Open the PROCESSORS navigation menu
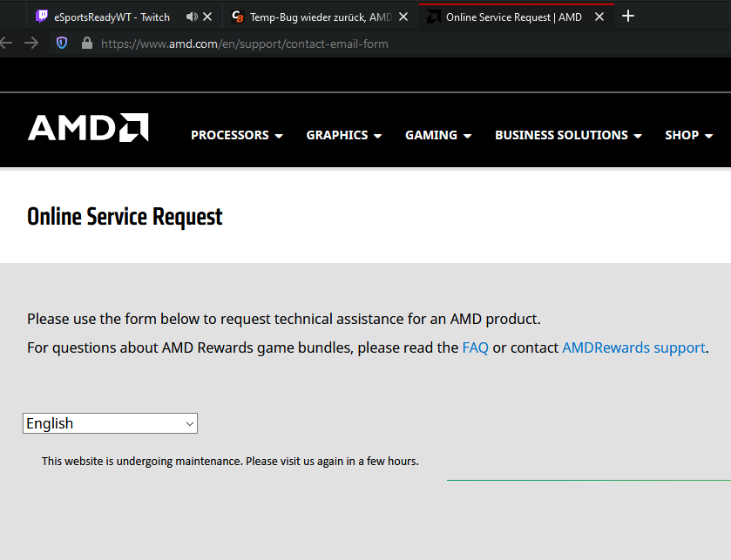 point(230,135)
